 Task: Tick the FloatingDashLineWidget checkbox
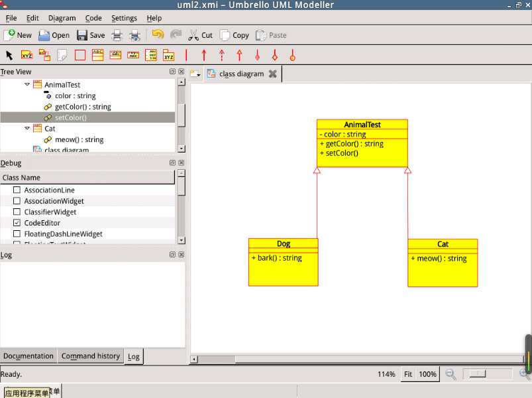tap(17, 233)
